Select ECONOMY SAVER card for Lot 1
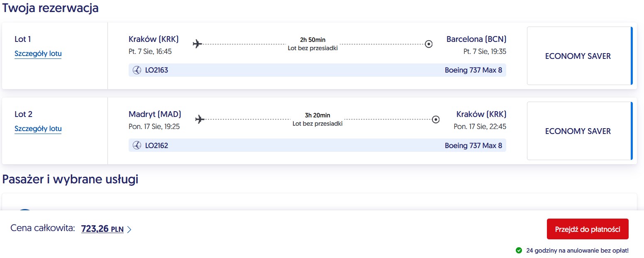The image size is (644, 258). click(579, 56)
